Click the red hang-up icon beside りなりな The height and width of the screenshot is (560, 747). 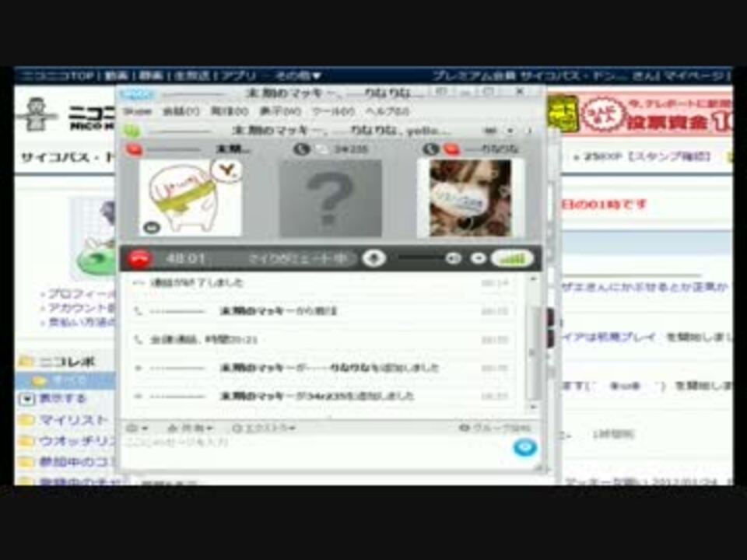point(451,149)
